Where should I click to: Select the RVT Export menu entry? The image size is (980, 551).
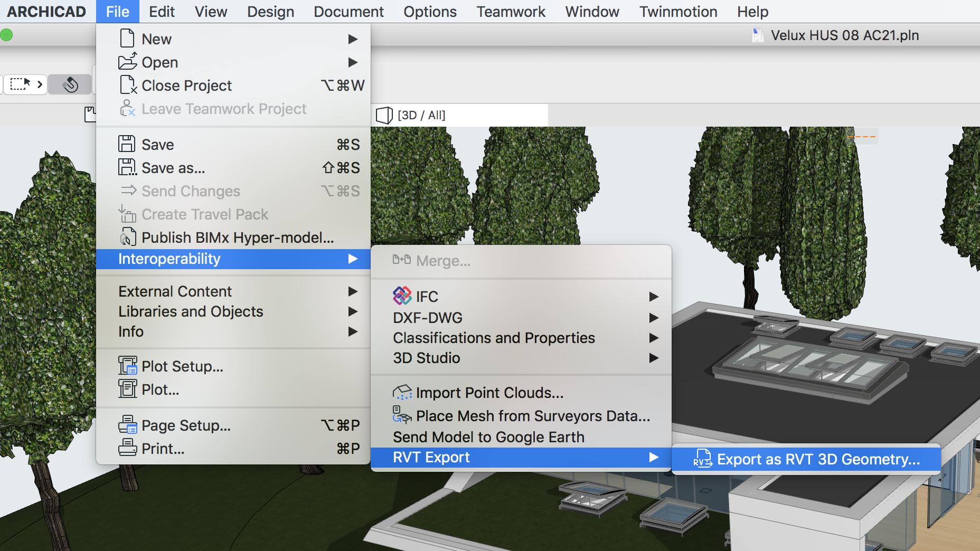[521, 458]
